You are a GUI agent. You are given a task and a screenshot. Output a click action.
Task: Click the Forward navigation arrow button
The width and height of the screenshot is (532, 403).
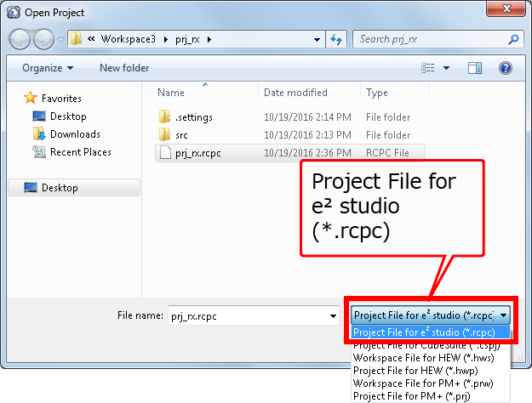pos(44,39)
